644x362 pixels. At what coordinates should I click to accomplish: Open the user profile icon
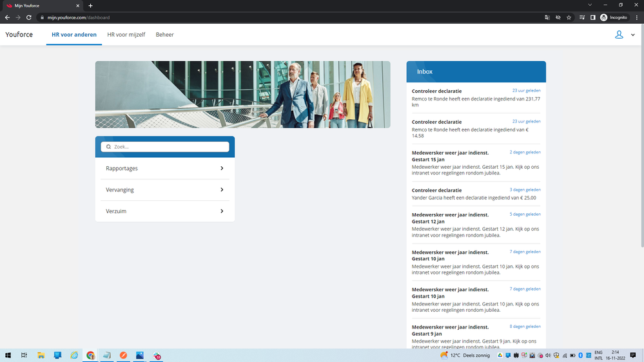618,35
